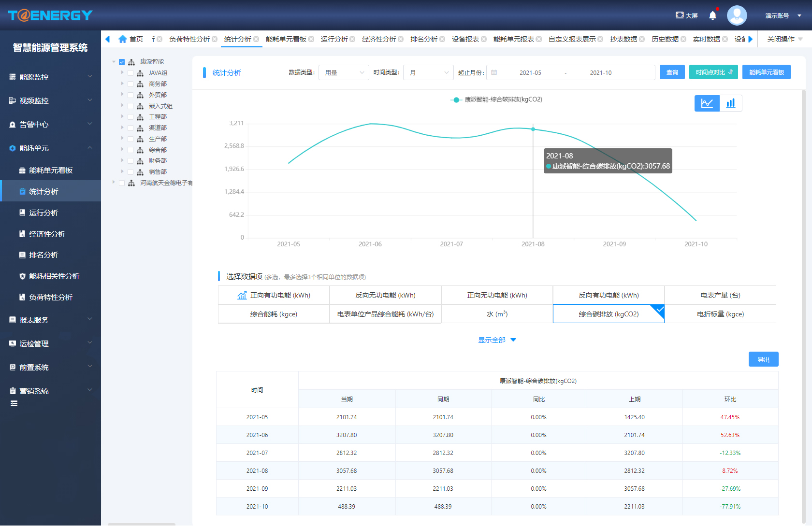Open the 时间类型 月 dropdown
Screen dimensions: 812x526
[x=428, y=72]
